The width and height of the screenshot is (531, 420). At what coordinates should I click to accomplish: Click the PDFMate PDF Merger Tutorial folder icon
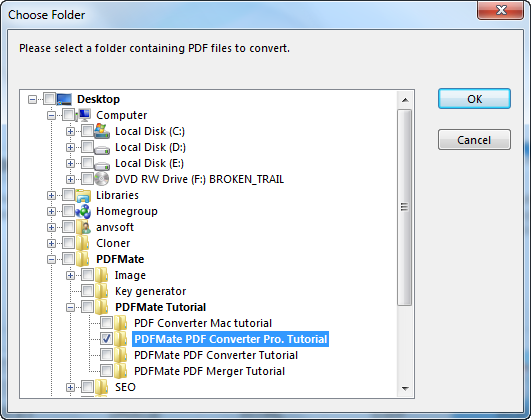121,371
